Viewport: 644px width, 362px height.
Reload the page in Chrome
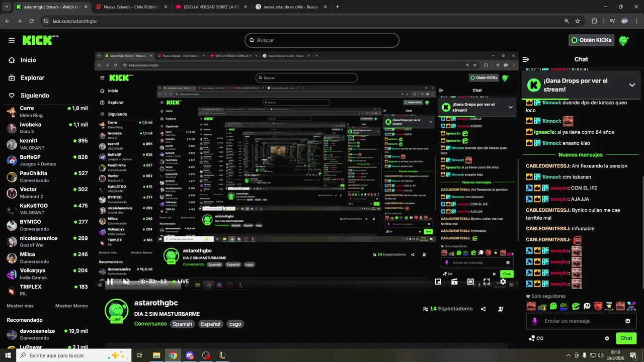coord(31,21)
